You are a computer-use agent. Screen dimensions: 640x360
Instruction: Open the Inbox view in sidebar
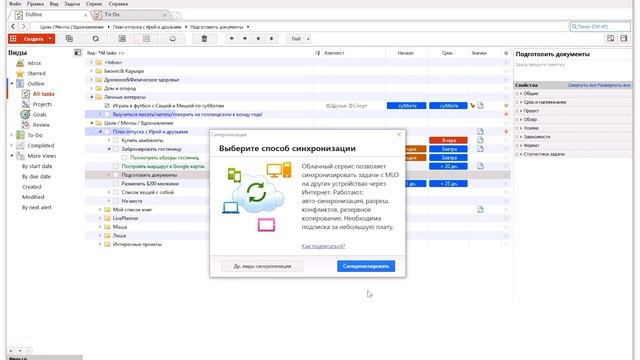point(34,63)
